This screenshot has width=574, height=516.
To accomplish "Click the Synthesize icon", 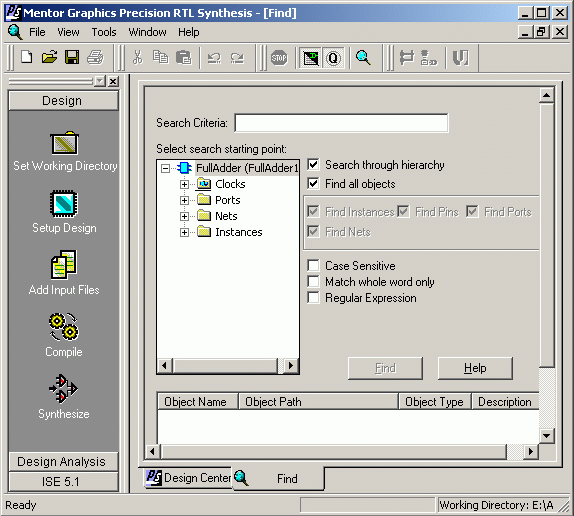I will tap(63, 389).
